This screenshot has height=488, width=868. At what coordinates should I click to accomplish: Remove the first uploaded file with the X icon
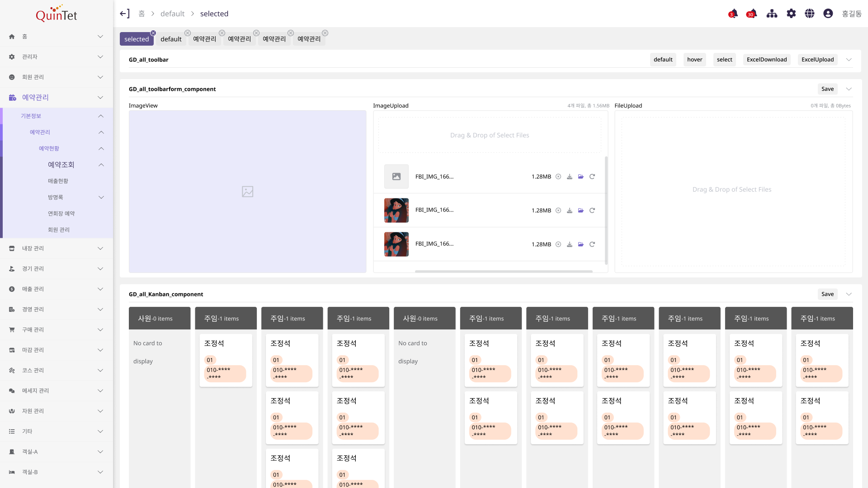(x=558, y=177)
